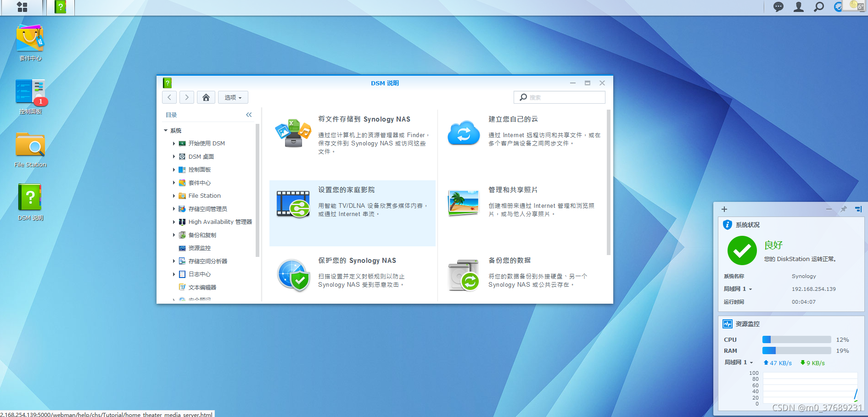Click the cloud sync tutorial icon

tap(464, 133)
